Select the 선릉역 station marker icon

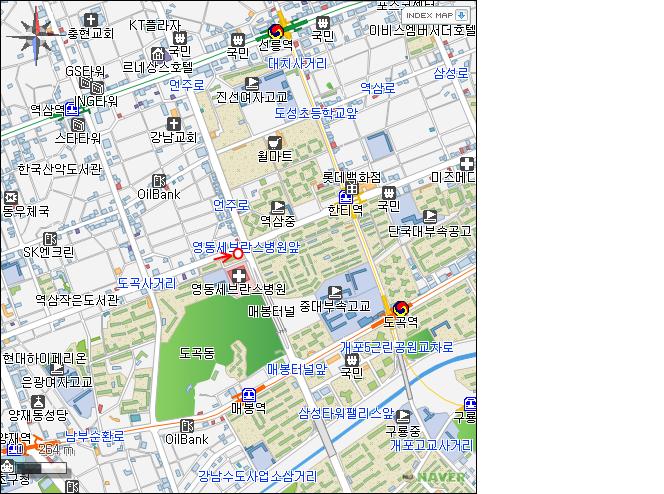277,32
